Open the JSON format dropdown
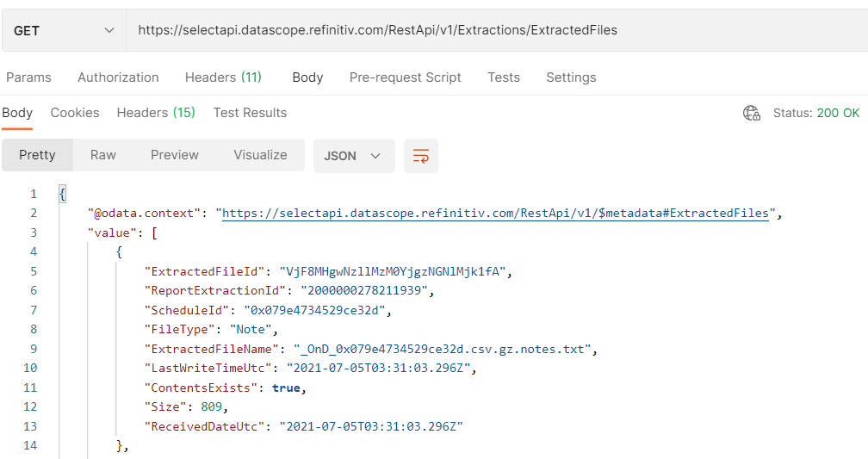The width and height of the screenshot is (868, 459). (x=353, y=156)
